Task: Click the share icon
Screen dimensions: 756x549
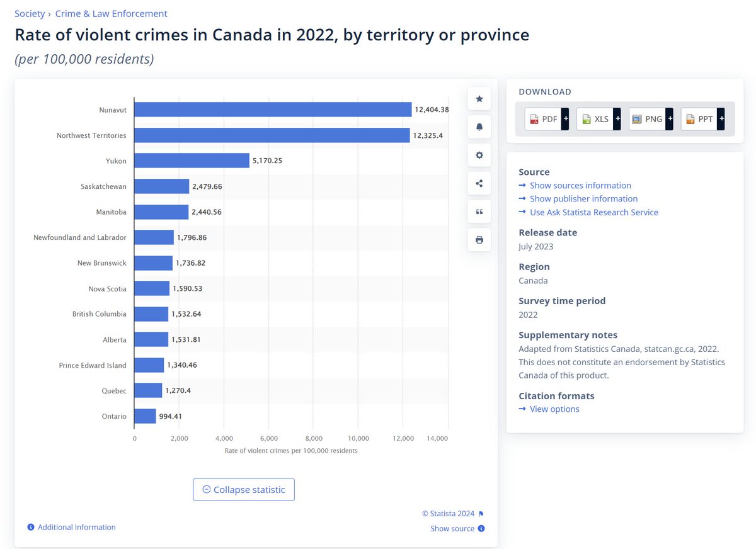Action: point(479,183)
